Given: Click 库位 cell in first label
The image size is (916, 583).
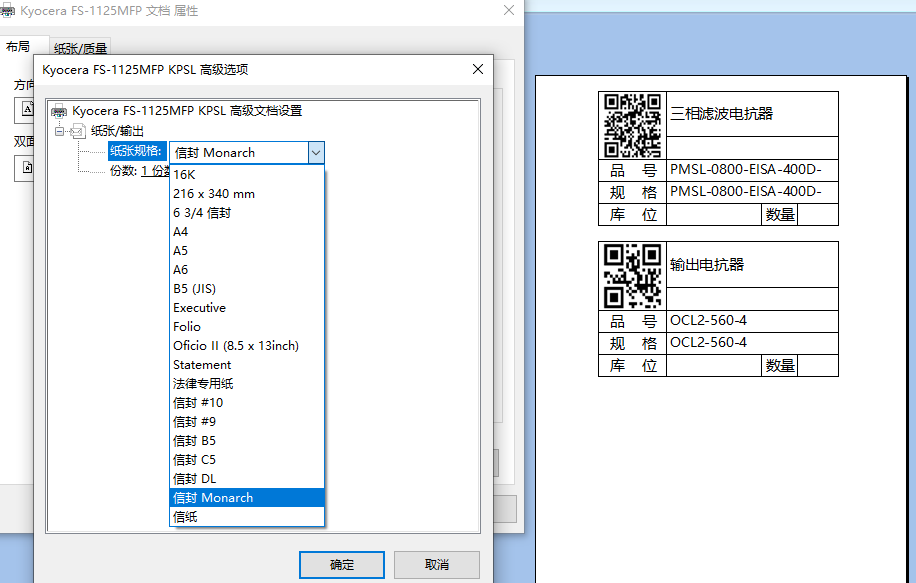Looking at the screenshot, I should 633,214.
